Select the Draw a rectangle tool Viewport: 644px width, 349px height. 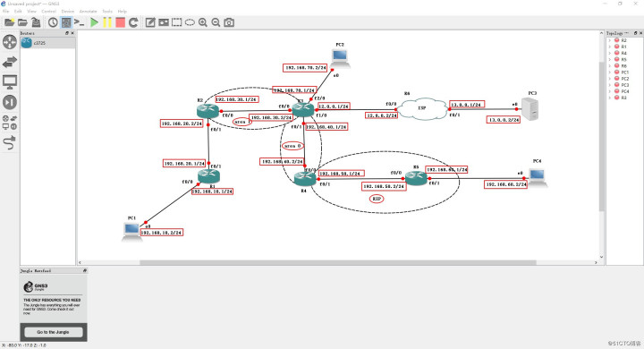point(176,22)
